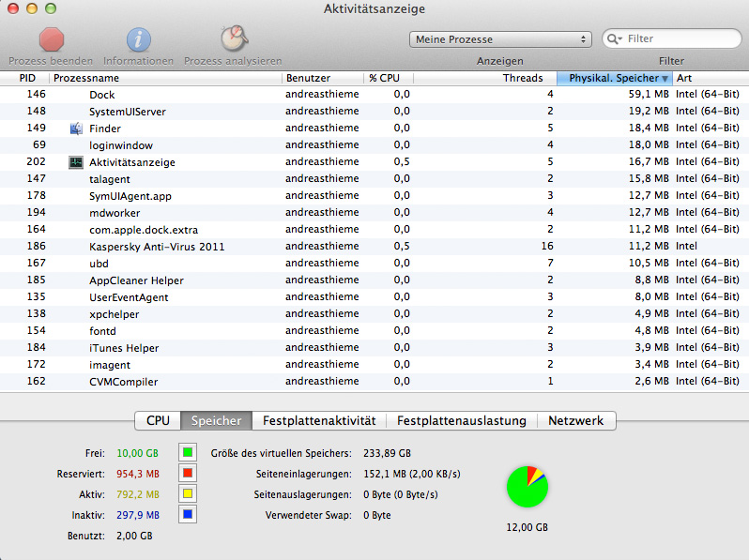The height and width of the screenshot is (560, 749).
Task: Click the 297,9 MB Inaktiv value
Action: pos(138,516)
